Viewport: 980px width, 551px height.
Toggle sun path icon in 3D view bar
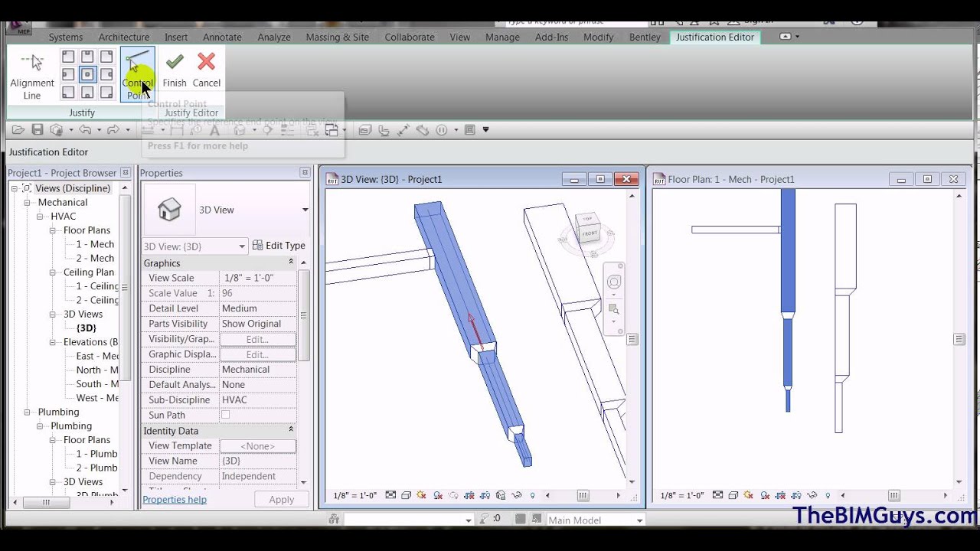click(421, 495)
